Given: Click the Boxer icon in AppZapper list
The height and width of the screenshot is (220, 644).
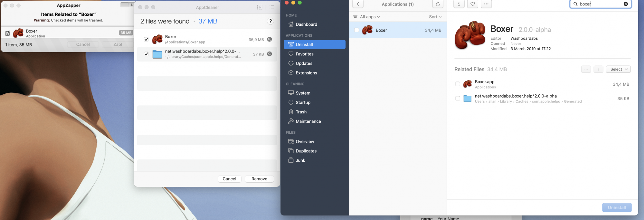Looking at the screenshot, I should pyautogui.click(x=18, y=33).
